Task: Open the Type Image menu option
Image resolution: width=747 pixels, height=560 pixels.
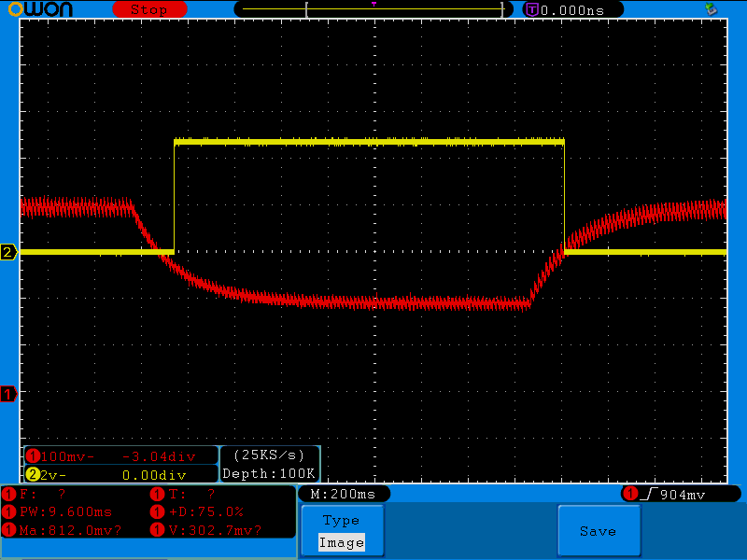Action: pos(342,531)
